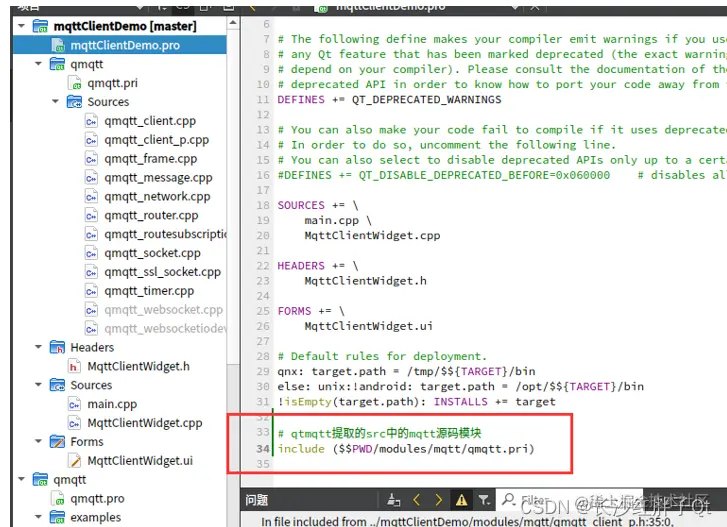Image resolution: width=727 pixels, height=527 pixels.
Task: Click the 'In file included from' issue entry
Action: point(467,521)
